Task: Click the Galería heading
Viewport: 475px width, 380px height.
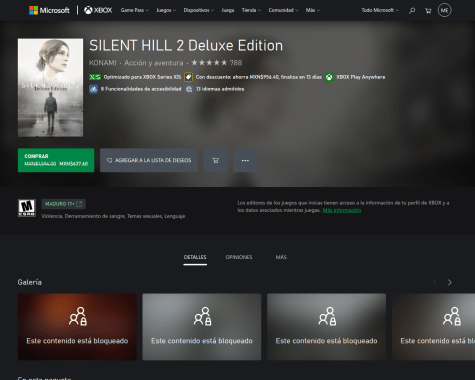Action: click(x=30, y=282)
